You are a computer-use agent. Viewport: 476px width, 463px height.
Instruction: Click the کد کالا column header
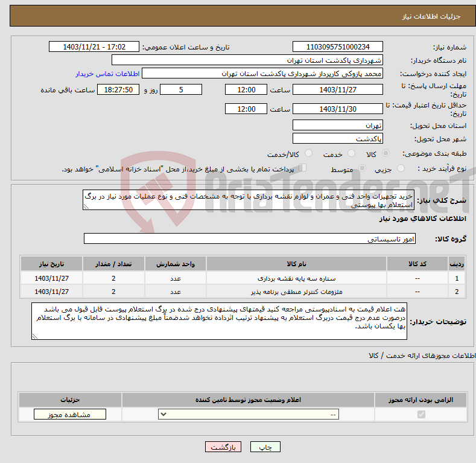coord(417,264)
